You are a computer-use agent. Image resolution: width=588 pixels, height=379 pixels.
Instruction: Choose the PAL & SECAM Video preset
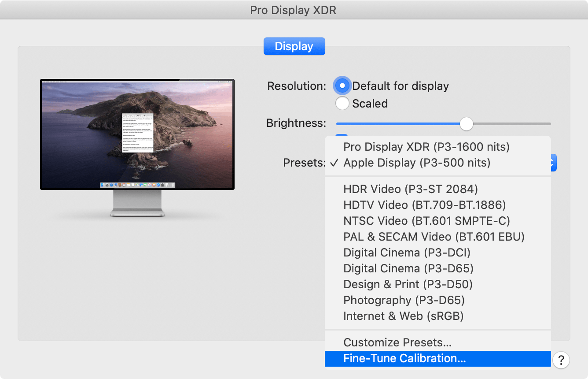434,237
